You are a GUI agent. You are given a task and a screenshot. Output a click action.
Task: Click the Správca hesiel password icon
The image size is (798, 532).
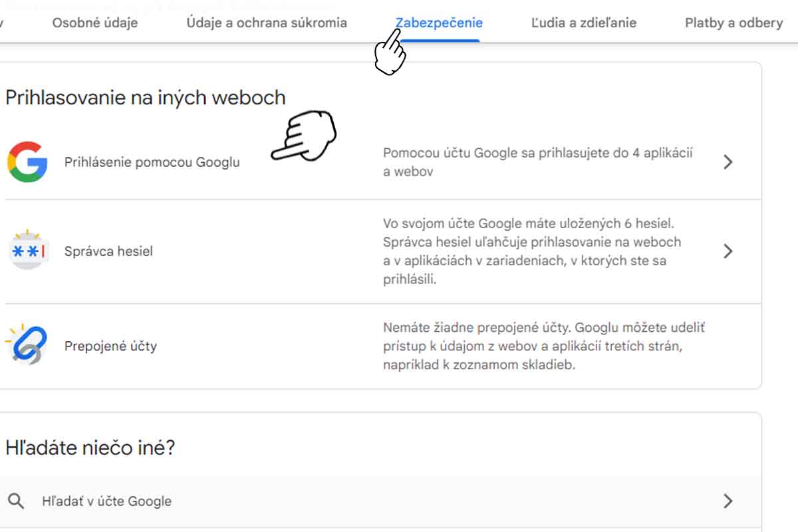click(x=27, y=251)
